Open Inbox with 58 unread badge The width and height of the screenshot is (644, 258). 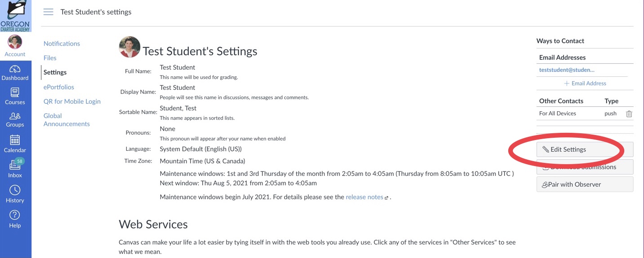[x=15, y=164]
